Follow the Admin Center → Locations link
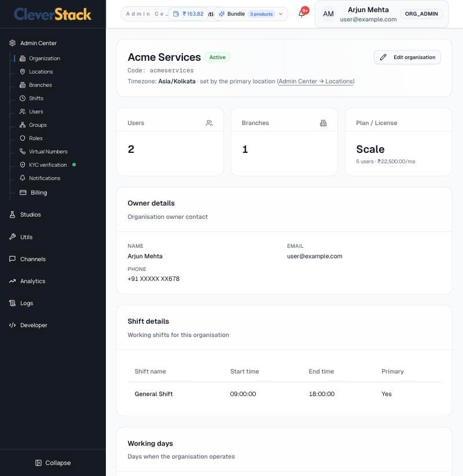 pos(316,81)
